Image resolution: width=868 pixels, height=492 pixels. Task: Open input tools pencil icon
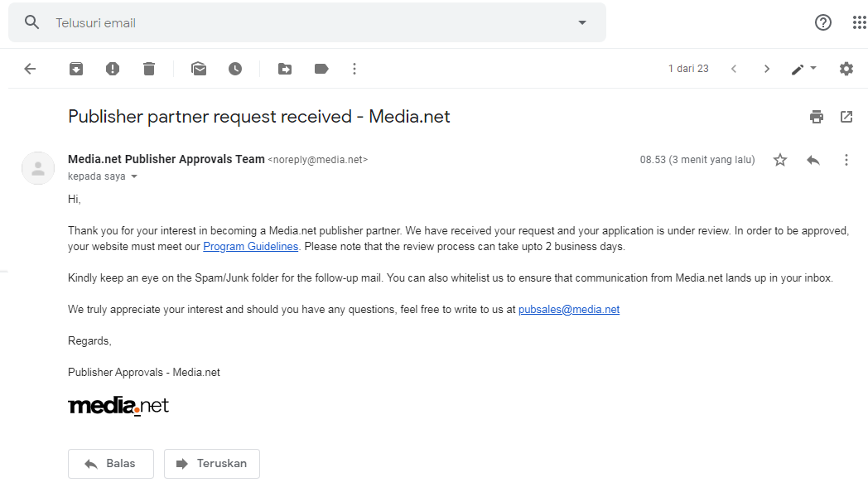pos(797,70)
